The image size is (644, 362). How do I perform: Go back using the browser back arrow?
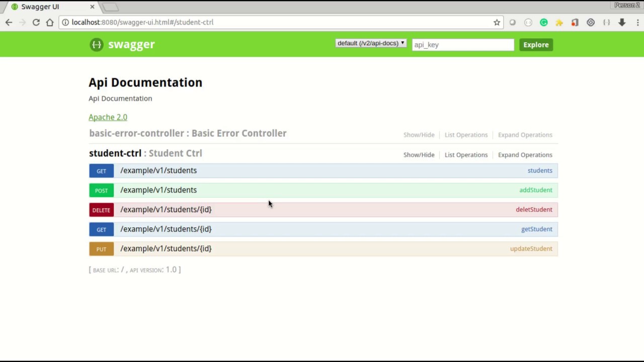click(x=9, y=22)
